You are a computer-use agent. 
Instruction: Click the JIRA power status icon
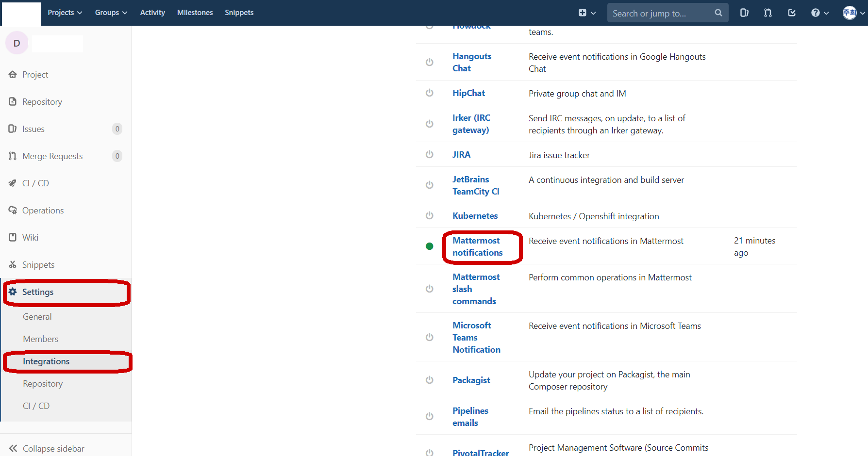pos(429,154)
